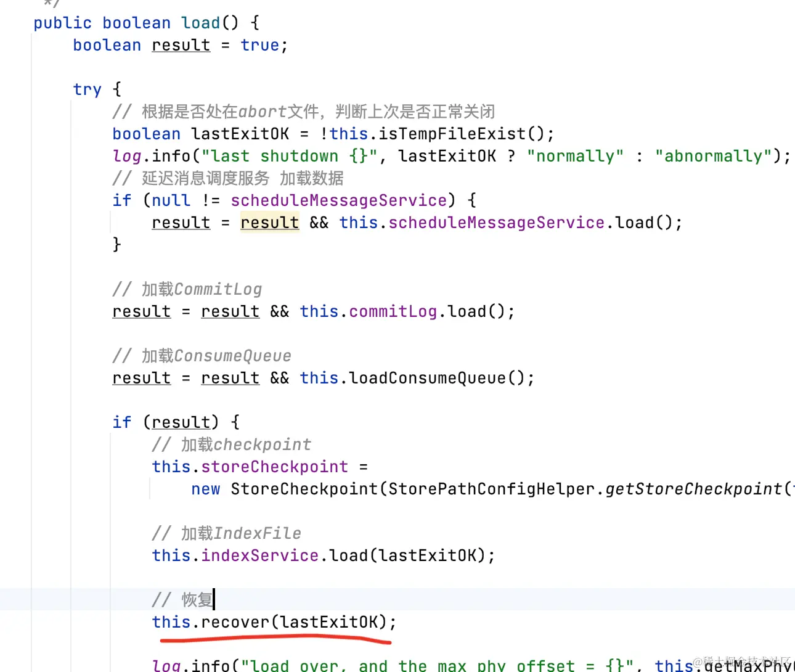Click indexService field reference
Viewport: 795px width, 672px height.
click(x=259, y=555)
